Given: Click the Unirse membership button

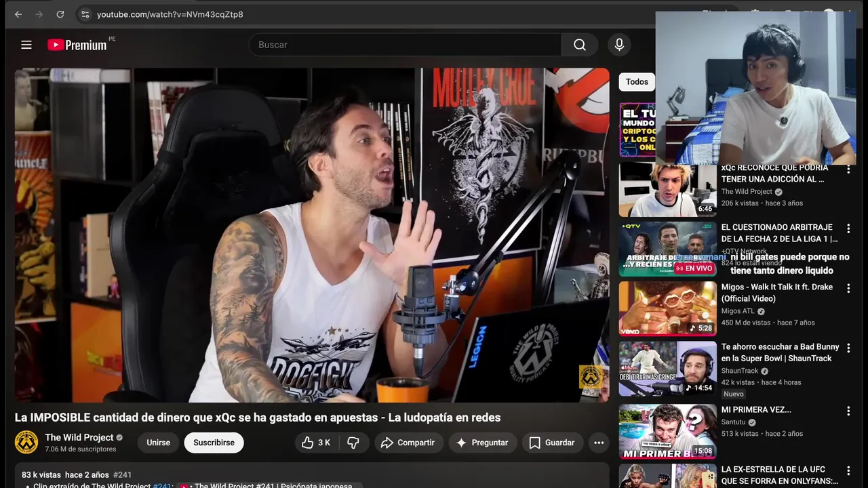Looking at the screenshot, I should click(x=159, y=443).
